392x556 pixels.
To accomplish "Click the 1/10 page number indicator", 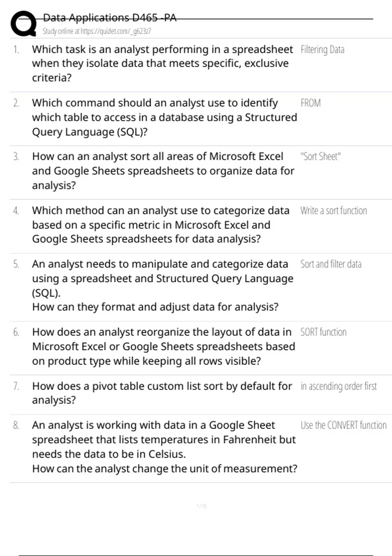I will click(202, 506).
